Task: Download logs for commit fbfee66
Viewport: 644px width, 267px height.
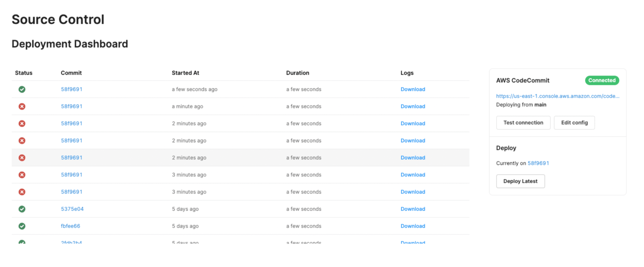Action: tap(413, 226)
